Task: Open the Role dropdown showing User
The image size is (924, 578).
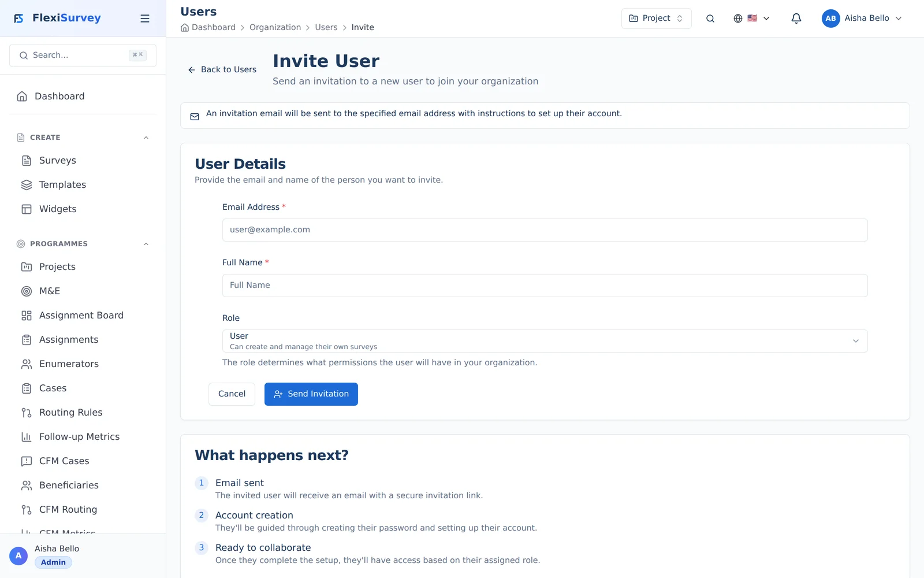Action: (x=545, y=341)
